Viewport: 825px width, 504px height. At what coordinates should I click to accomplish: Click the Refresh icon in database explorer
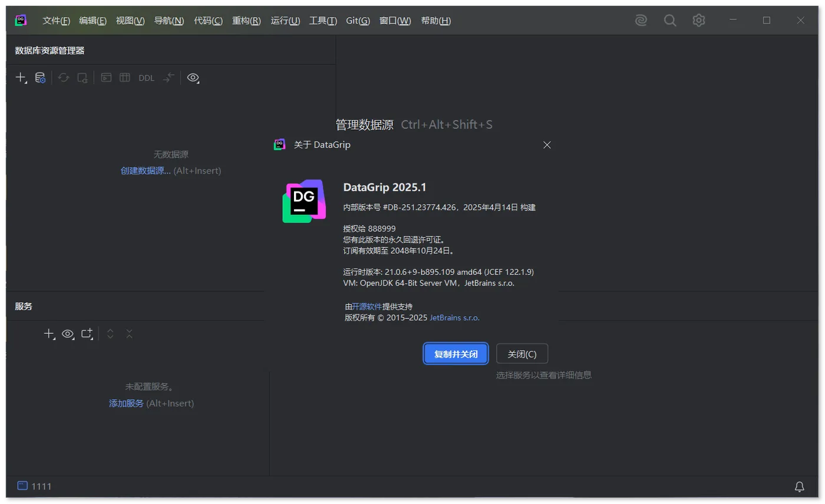pos(64,78)
